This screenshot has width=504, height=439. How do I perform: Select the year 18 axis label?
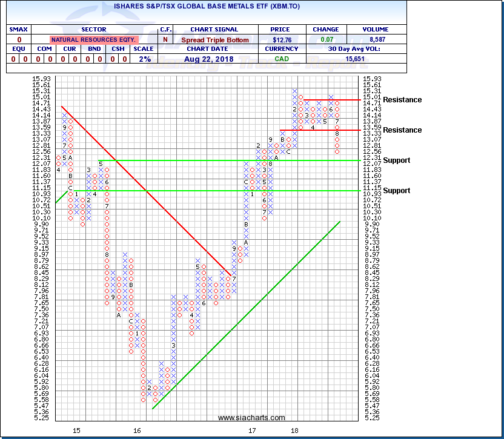[295, 431]
